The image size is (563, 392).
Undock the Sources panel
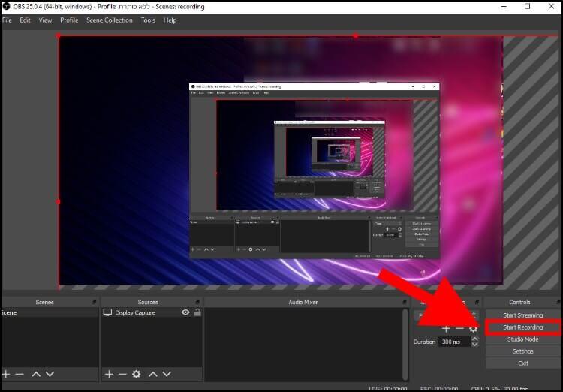197,302
